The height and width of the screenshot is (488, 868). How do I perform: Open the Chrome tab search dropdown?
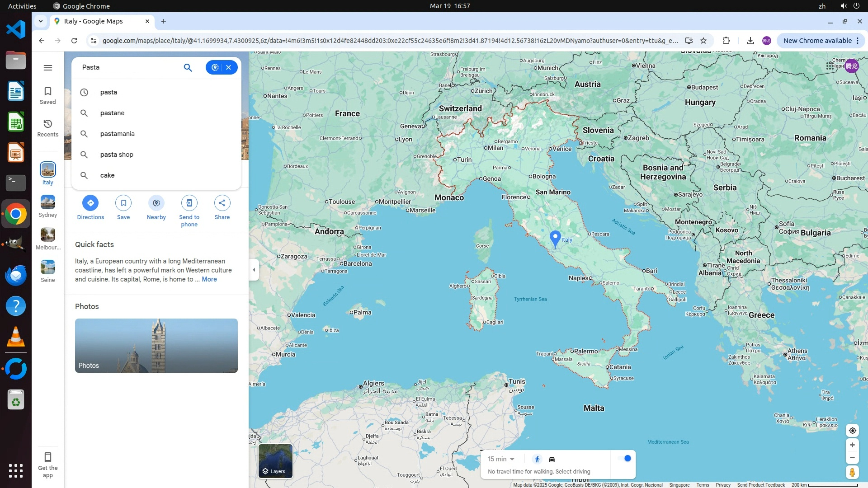click(41, 21)
